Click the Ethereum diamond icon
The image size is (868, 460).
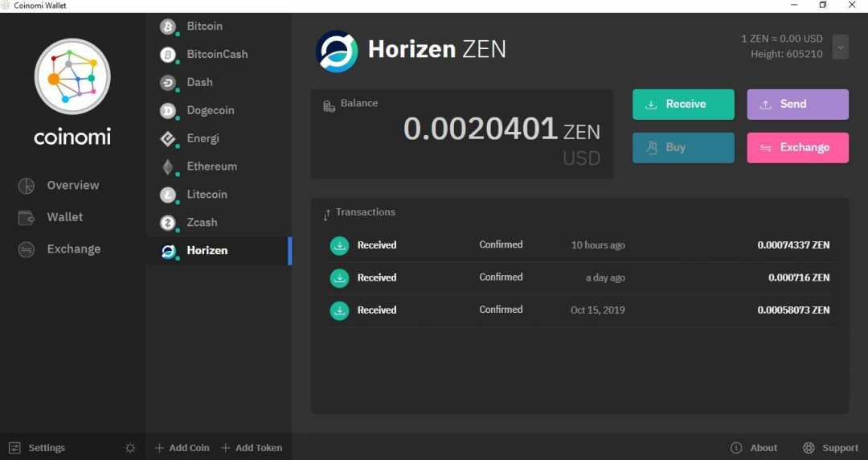168,166
